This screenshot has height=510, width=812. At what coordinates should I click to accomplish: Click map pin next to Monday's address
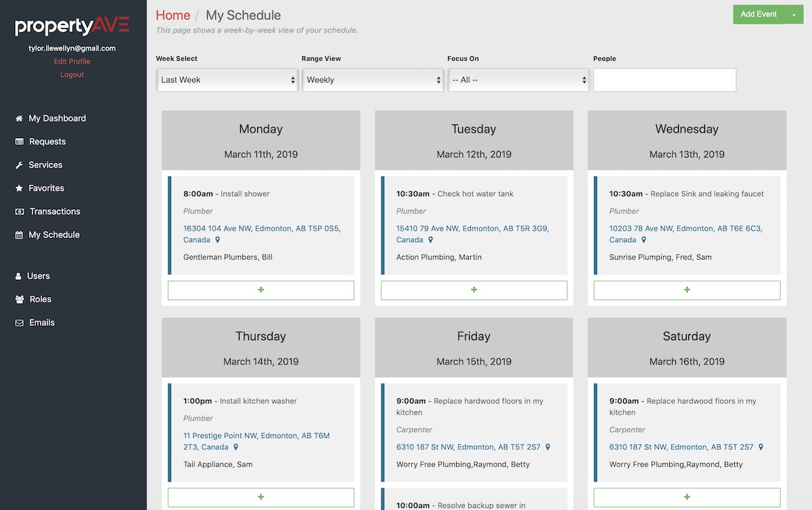(x=218, y=240)
